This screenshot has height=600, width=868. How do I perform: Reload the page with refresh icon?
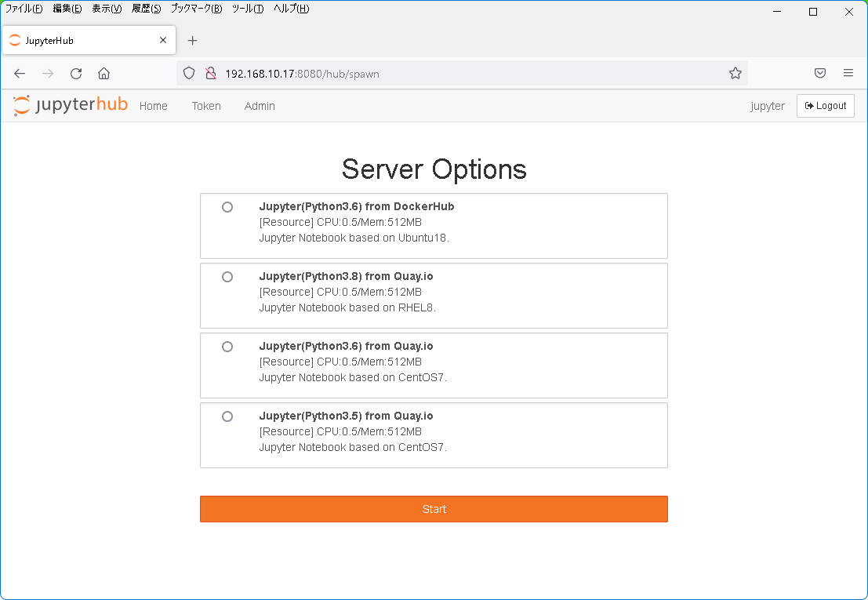click(x=76, y=74)
